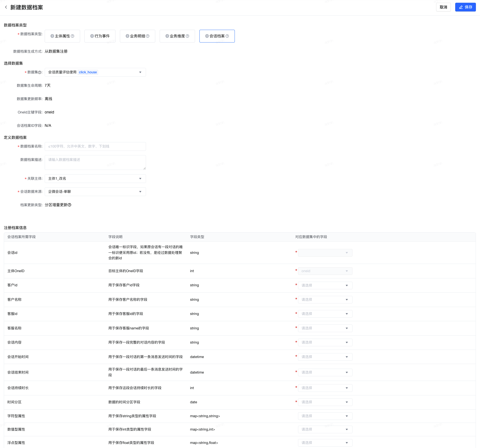The image size is (480, 448).
Task: Click help icon next to 业务维度
Action: click(x=187, y=36)
